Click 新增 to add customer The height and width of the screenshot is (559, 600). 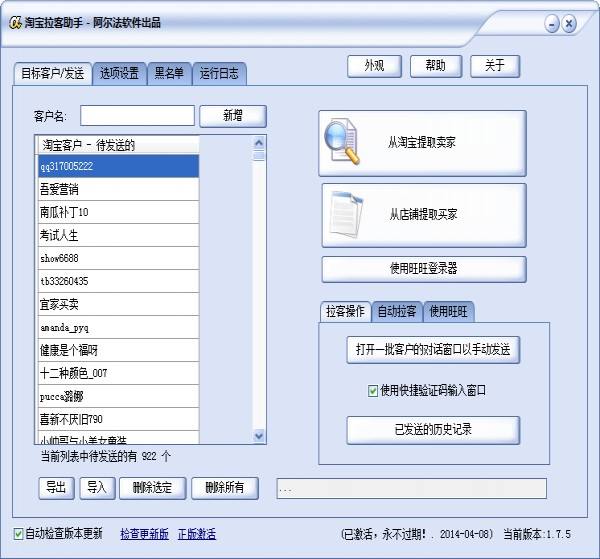point(233,116)
